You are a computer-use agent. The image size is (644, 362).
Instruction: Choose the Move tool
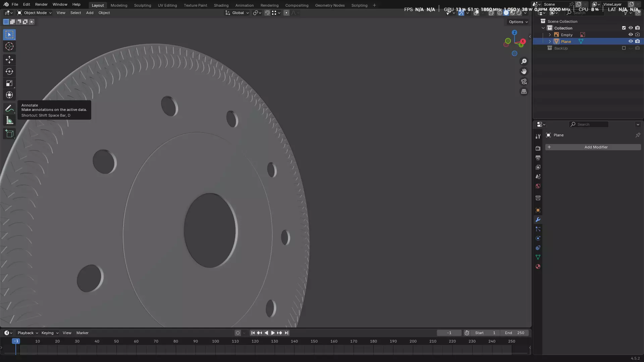click(x=9, y=60)
